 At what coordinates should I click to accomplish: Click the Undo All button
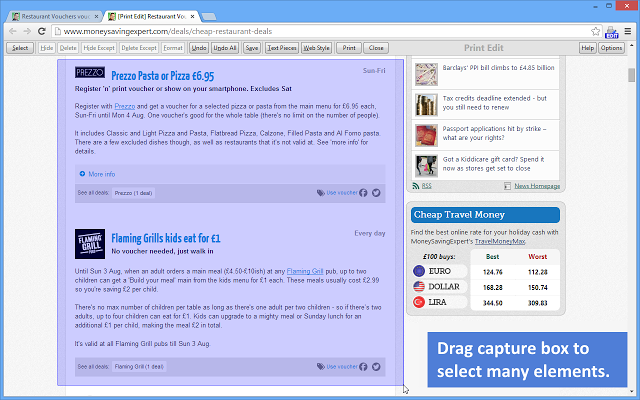[x=225, y=48]
